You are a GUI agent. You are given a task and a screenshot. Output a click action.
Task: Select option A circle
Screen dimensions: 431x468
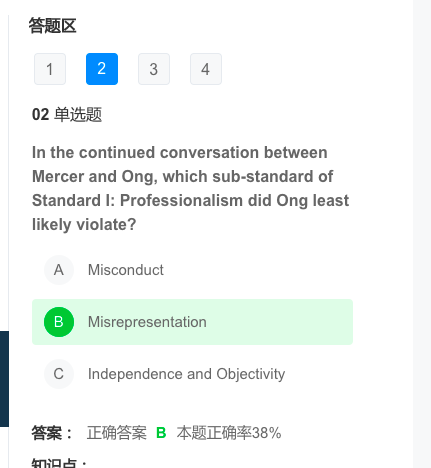[x=59, y=270]
